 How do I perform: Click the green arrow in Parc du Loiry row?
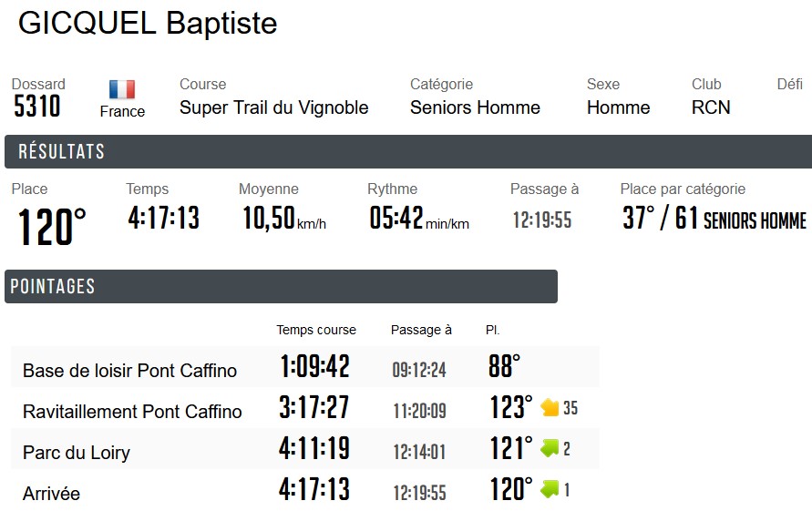pos(550,448)
